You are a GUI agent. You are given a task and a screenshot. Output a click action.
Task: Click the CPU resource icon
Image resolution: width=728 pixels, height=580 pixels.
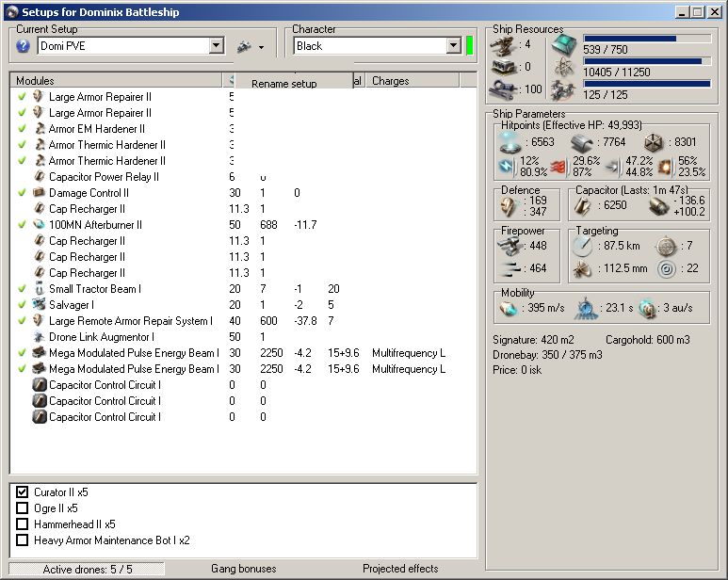point(564,45)
